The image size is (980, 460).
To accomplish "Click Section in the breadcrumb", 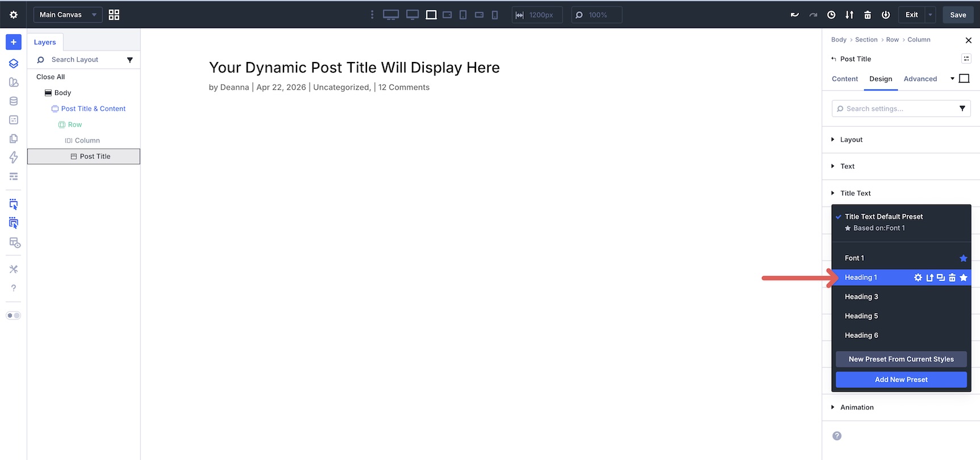I will tap(866, 40).
